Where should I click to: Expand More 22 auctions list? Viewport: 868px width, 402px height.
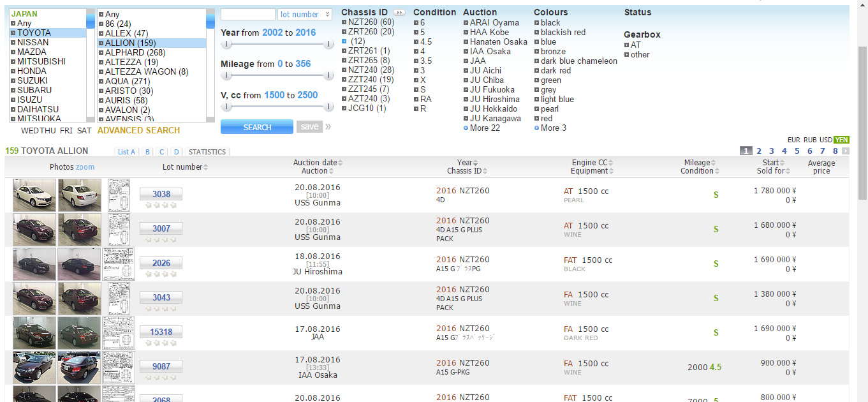coord(482,128)
